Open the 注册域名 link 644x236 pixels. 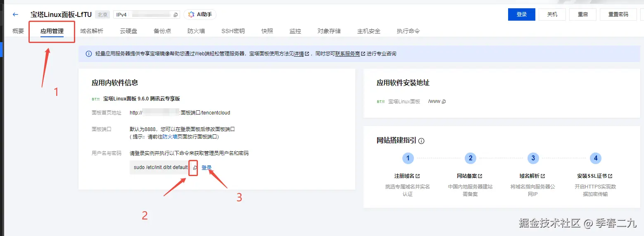(x=407, y=176)
